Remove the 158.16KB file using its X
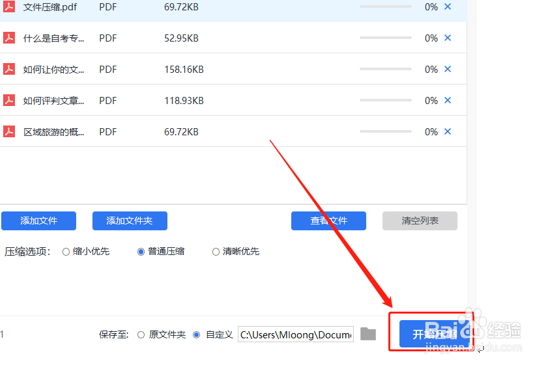The width and height of the screenshot is (554, 367). tap(448, 69)
